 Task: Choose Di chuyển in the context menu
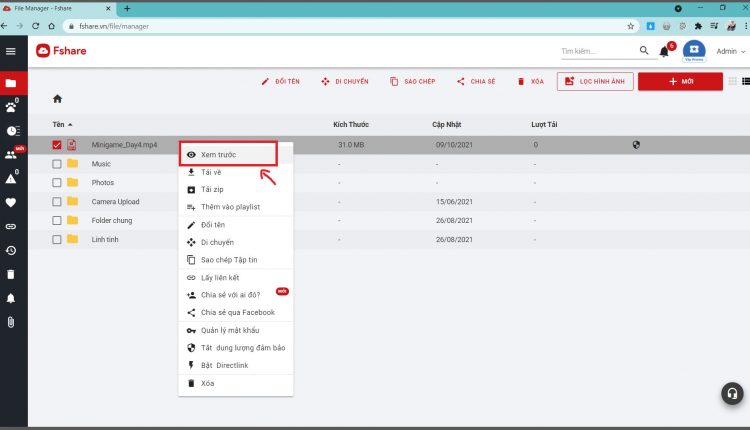235,243
